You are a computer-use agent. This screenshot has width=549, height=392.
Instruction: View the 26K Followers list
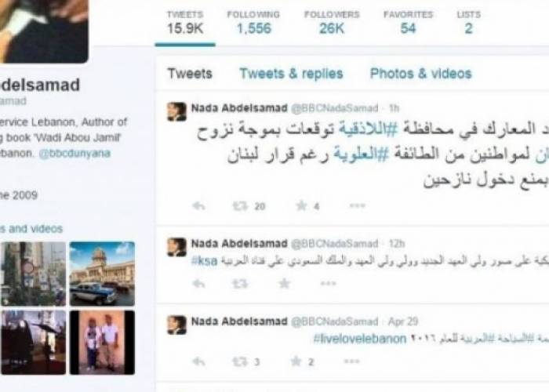[332, 23]
